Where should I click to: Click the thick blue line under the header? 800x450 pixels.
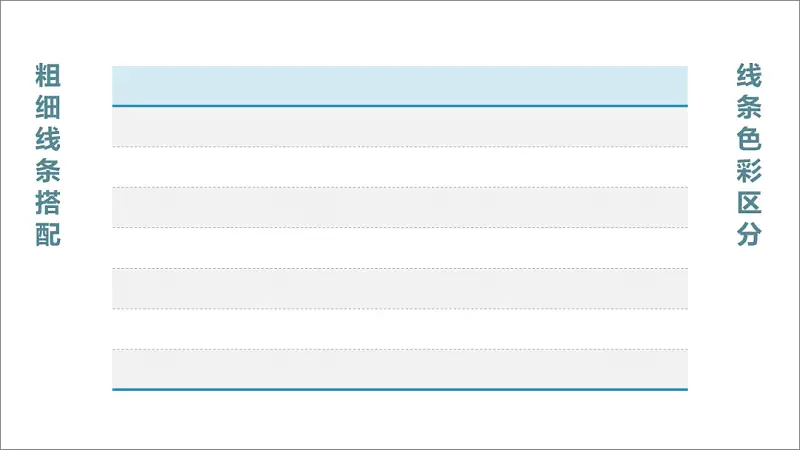[x=400, y=105]
